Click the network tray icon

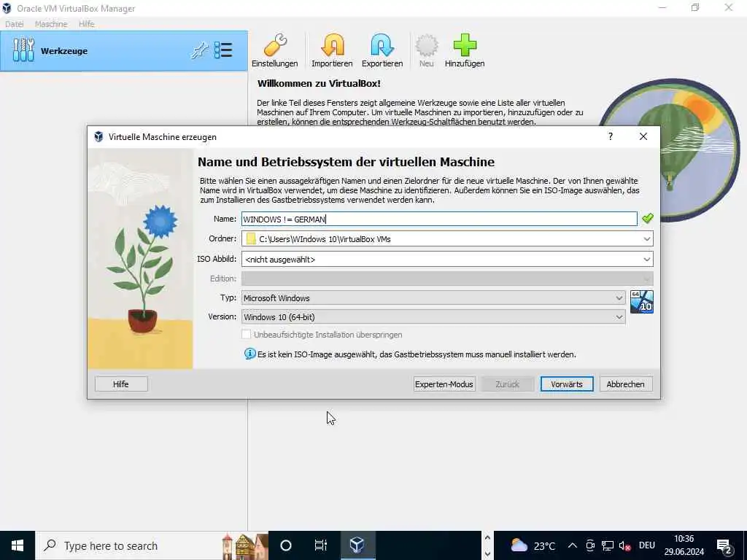tap(608, 545)
